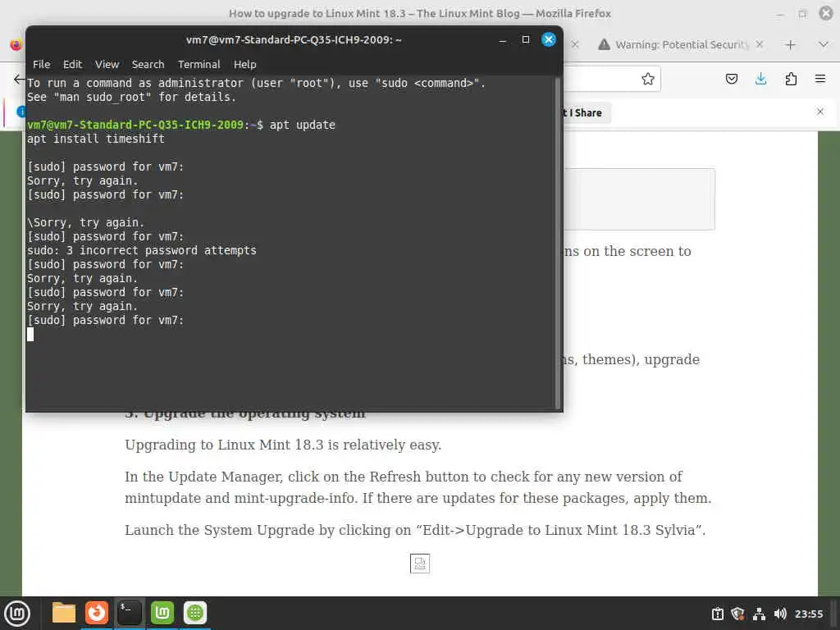Maximize the terminal window
The width and height of the screenshot is (840, 630).
coord(526,39)
